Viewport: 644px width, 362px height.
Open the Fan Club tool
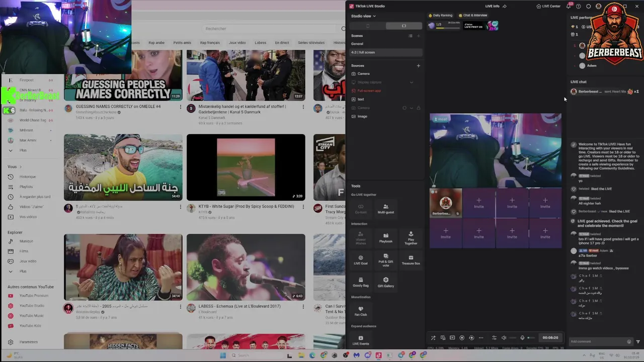[361, 311]
